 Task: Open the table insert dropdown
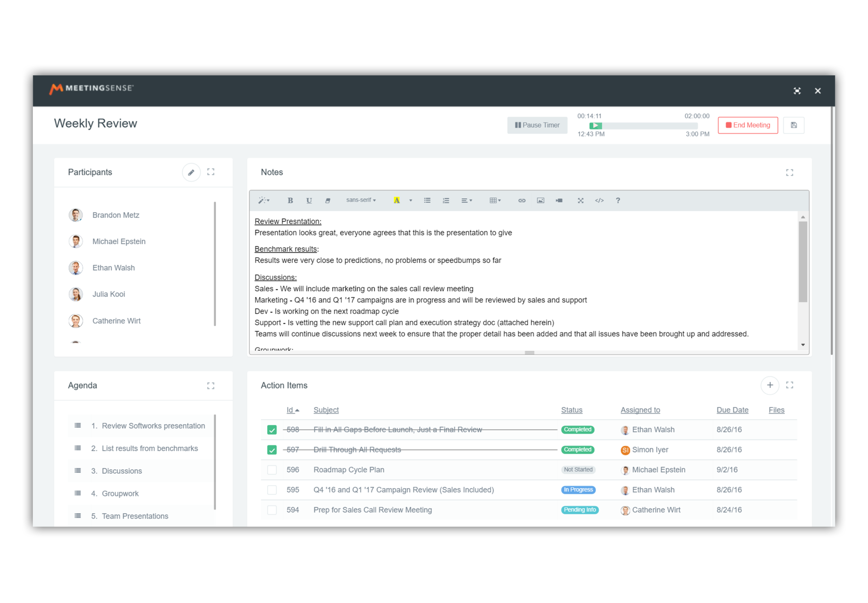point(495,201)
